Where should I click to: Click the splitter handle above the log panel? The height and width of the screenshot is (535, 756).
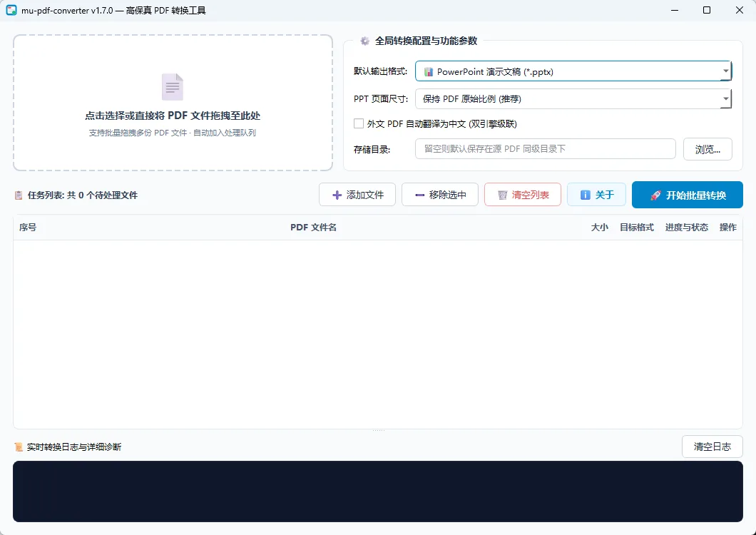point(378,430)
